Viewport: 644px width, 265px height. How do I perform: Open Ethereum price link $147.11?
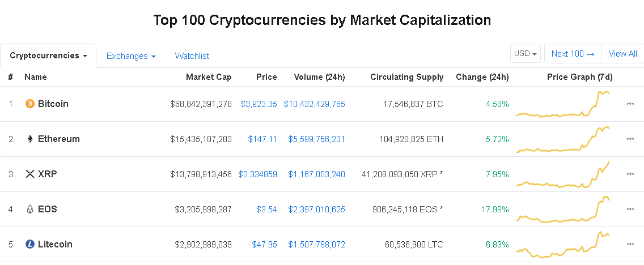tap(262, 139)
